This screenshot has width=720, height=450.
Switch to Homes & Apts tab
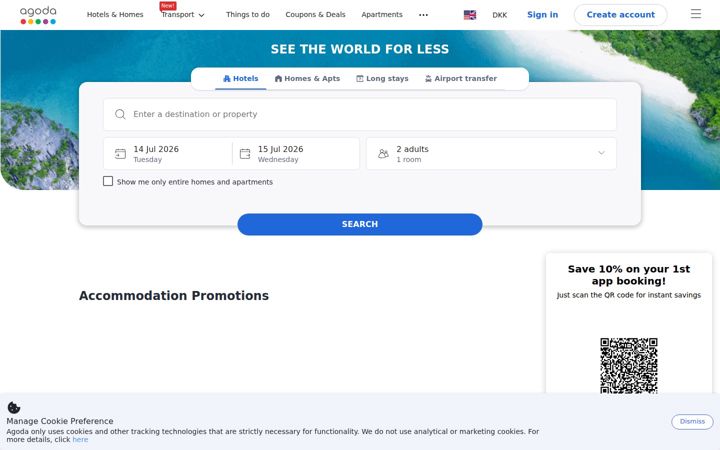307,79
